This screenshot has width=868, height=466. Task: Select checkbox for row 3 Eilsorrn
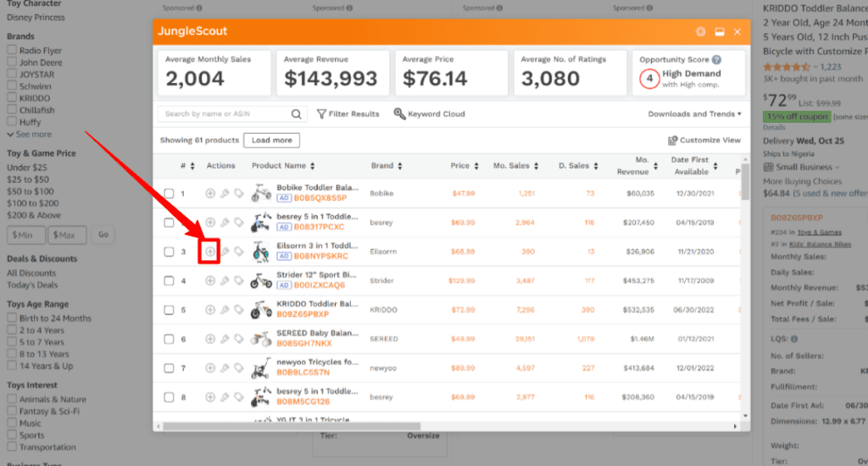[169, 252]
